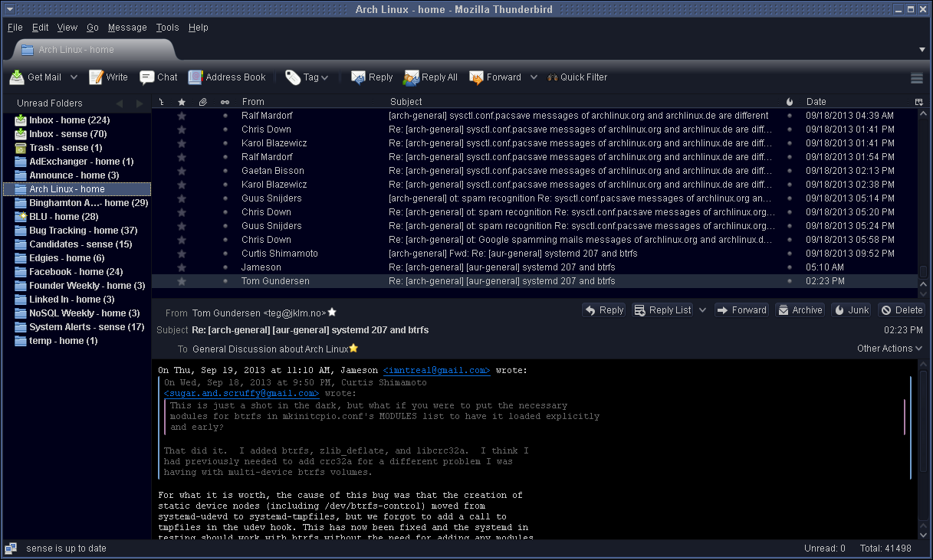Delete the open message
The image size is (933, 560).
tap(901, 310)
